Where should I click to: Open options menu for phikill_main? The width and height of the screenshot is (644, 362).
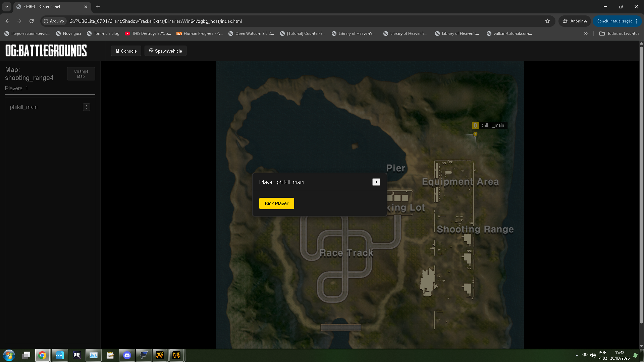(87, 107)
